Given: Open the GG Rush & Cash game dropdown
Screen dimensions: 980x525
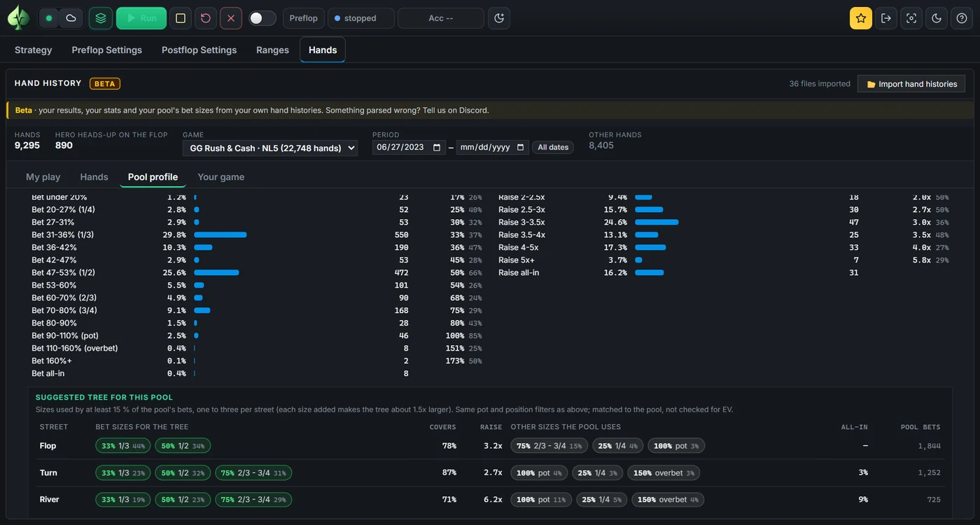Looking at the screenshot, I should pyautogui.click(x=270, y=148).
